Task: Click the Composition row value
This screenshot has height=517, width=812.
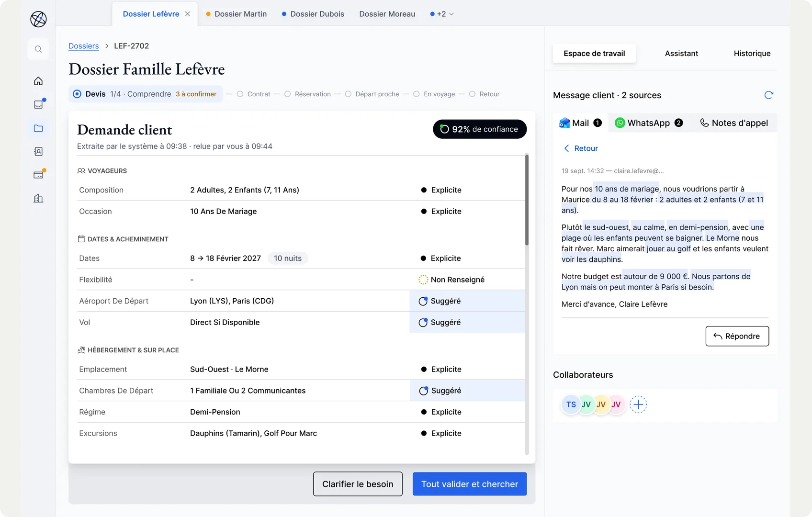Action: tap(245, 190)
